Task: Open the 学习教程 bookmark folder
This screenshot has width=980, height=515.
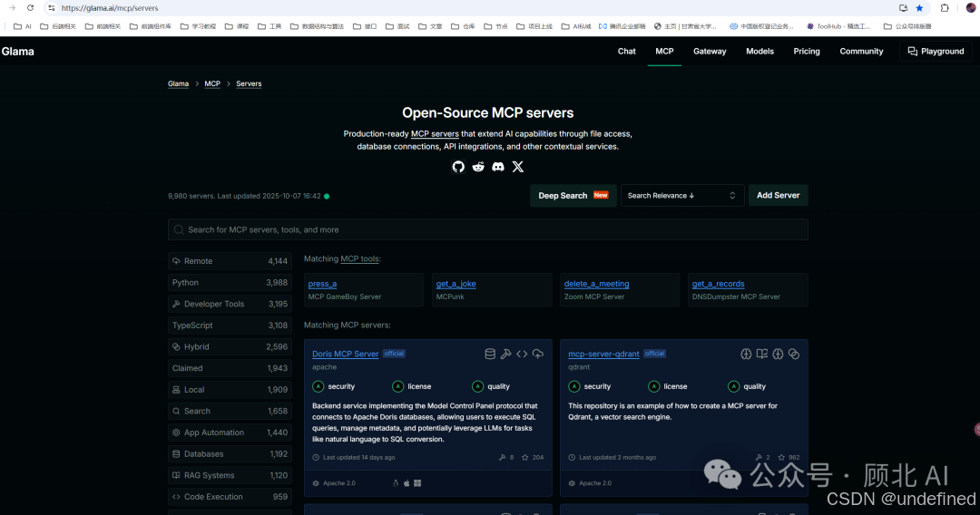Action: (198, 26)
